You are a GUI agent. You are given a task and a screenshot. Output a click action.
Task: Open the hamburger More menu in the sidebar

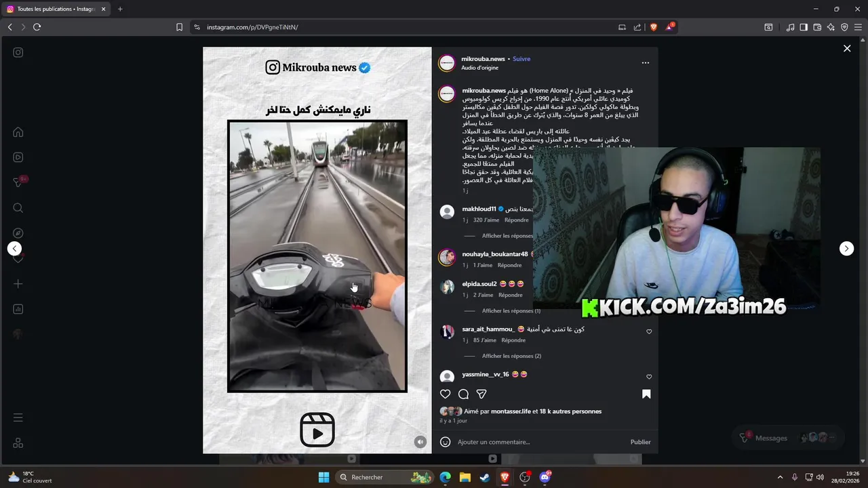(18, 418)
